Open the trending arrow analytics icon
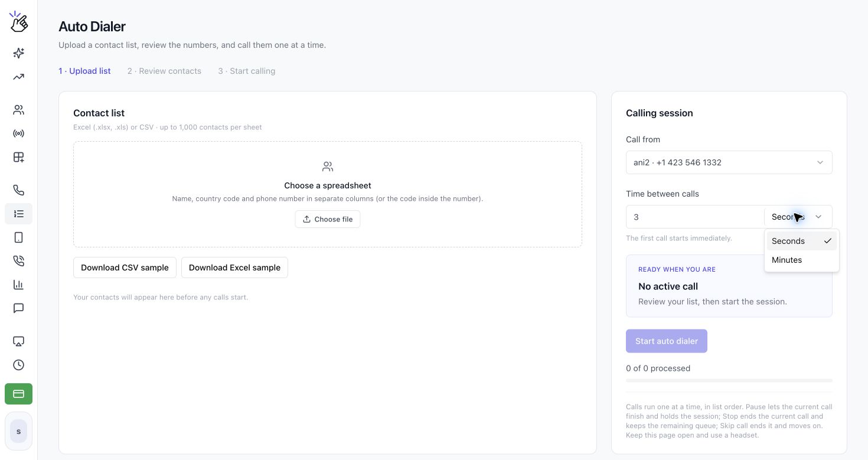Viewport: 868px width, 460px height. [18, 77]
